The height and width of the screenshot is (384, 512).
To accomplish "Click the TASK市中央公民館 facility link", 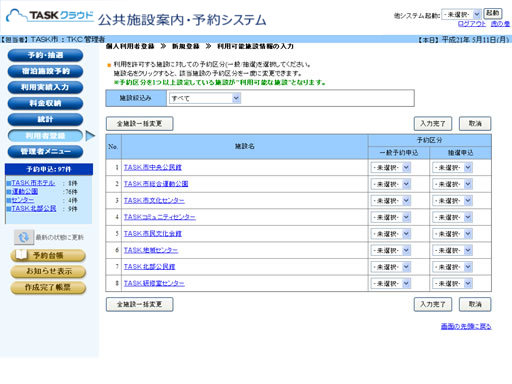I will tap(153, 167).
